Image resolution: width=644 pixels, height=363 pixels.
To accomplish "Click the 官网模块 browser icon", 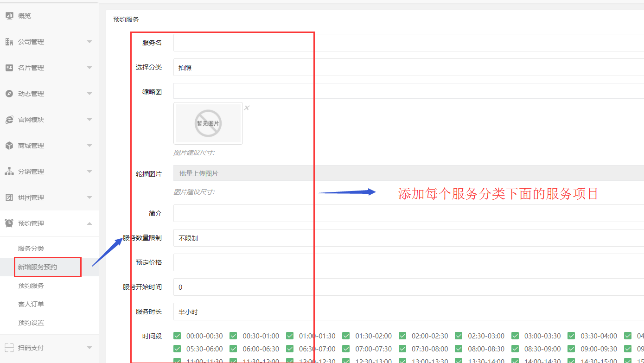I will pos(9,120).
